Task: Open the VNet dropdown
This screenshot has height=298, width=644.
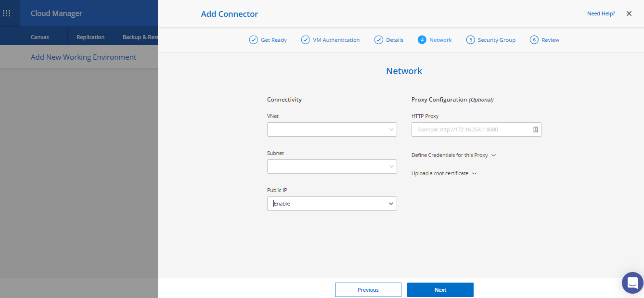Action: [x=332, y=130]
